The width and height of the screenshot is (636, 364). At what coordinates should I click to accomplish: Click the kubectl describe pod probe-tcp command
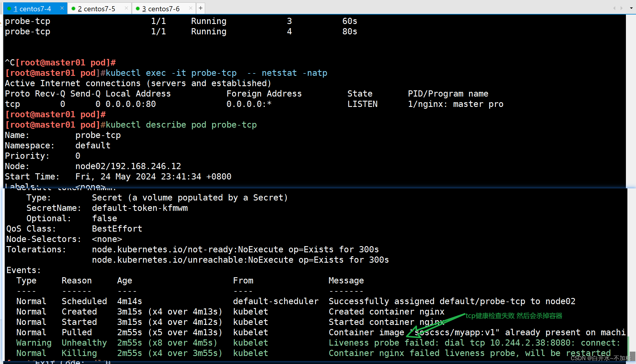(181, 125)
